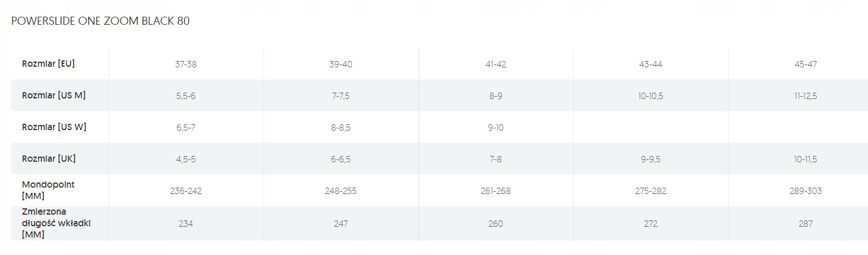
Task: Click the Rozmiar [US M] row label
Action: tap(54, 96)
